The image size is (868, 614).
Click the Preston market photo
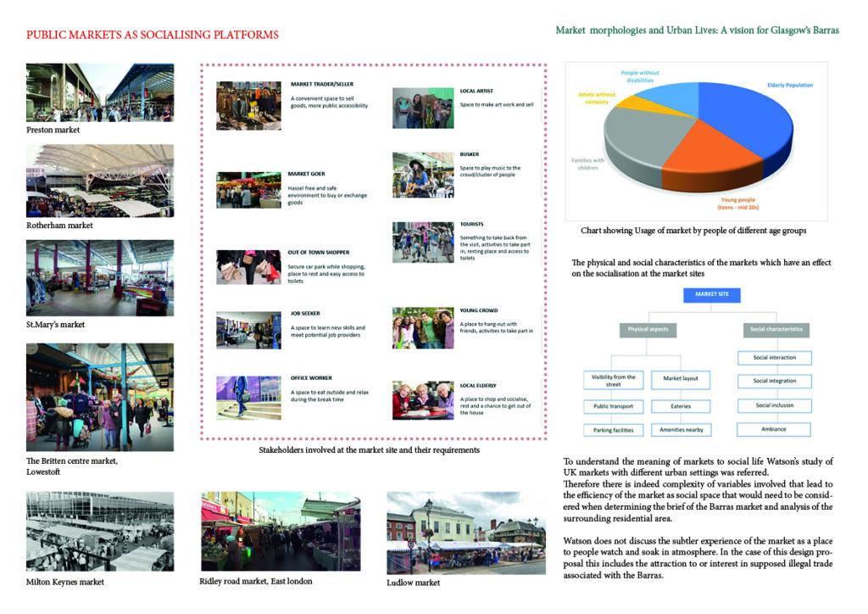coord(100,92)
